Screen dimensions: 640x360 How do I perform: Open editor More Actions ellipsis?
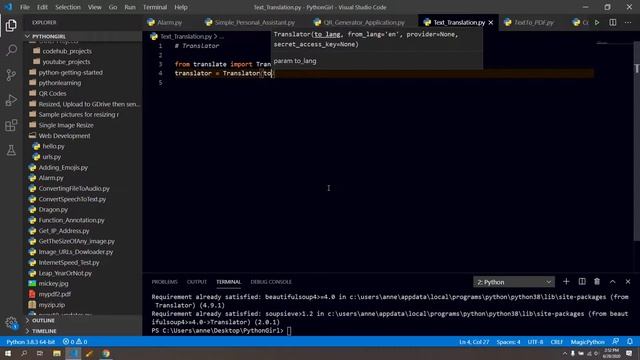628,22
